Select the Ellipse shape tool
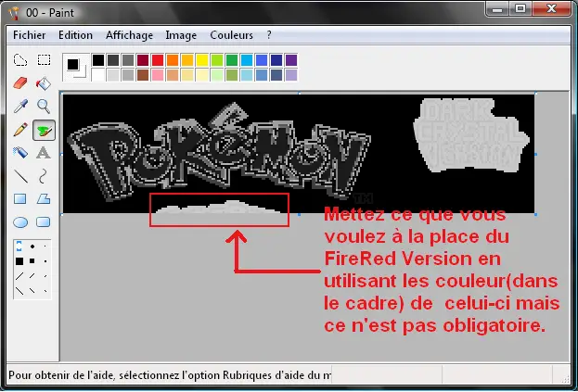 20,222
